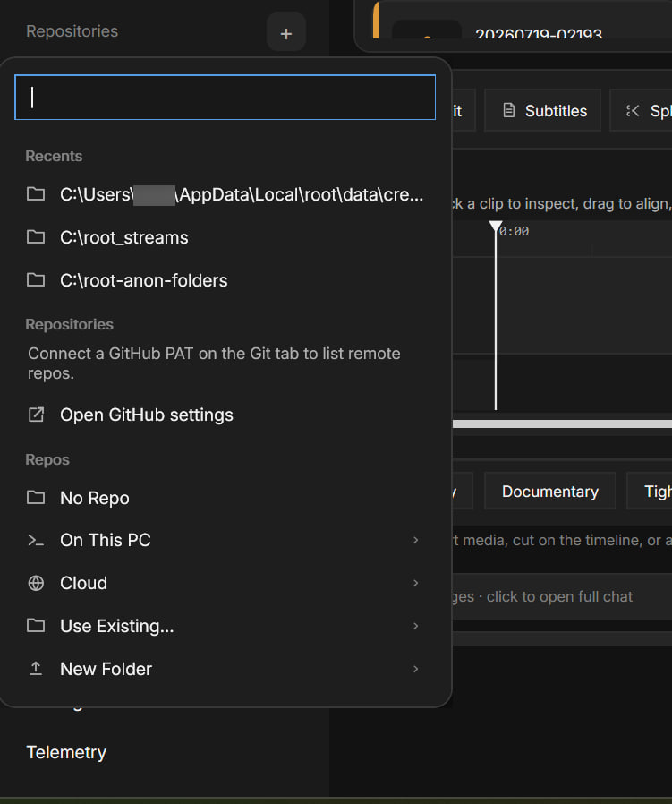The width and height of the screenshot is (672, 804).
Task: Click the Repositories sidebar header text
Action: [x=72, y=31]
